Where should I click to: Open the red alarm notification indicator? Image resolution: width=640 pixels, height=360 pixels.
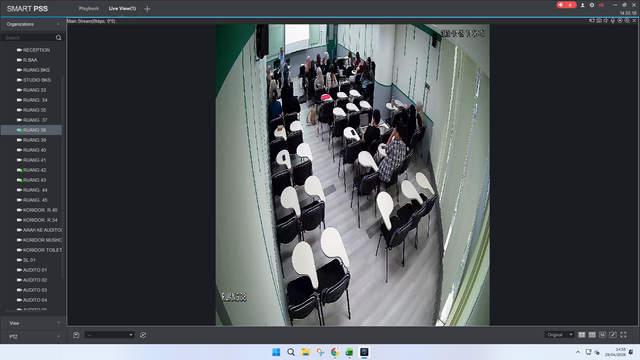click(567, 5)
